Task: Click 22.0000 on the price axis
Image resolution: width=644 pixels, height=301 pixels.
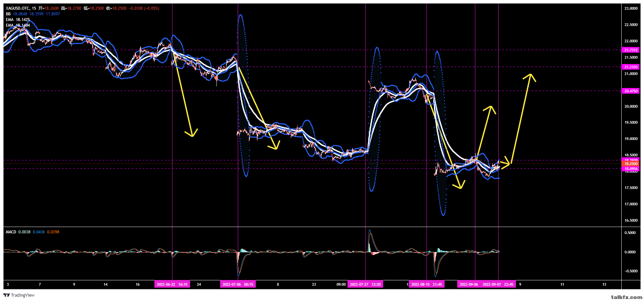Action: (631, 41)
